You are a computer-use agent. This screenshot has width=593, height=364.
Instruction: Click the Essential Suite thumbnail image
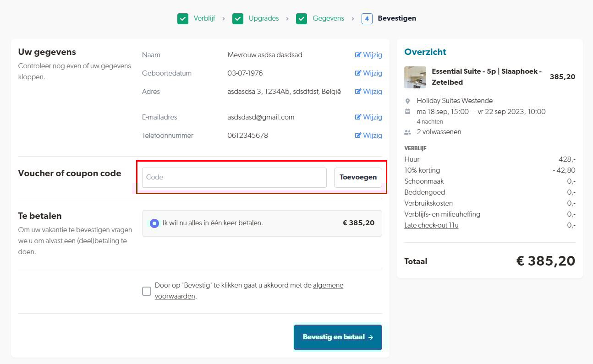(x=415, y=77)
